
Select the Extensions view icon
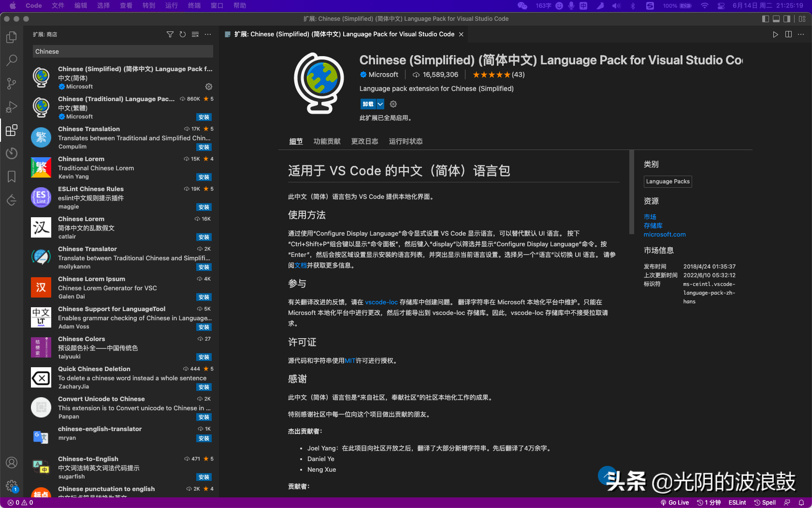point(12,130)
